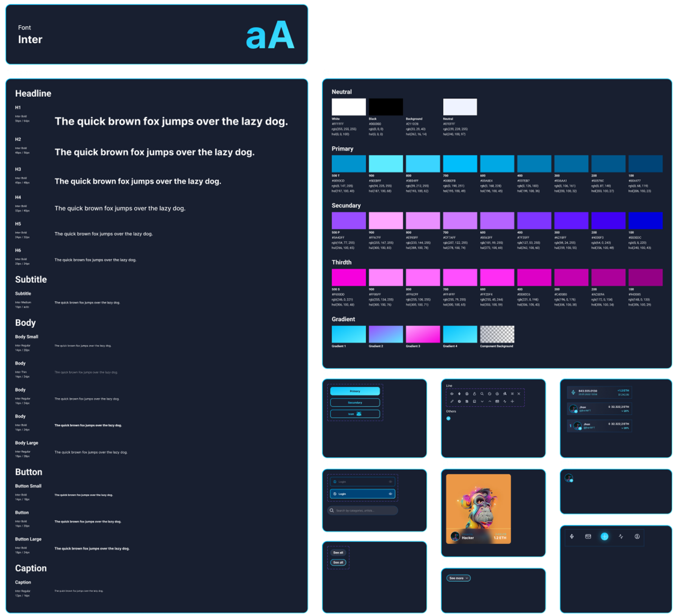
Task: Click the Ethereum icon in nav bar
Action: (x=572, y=537)
